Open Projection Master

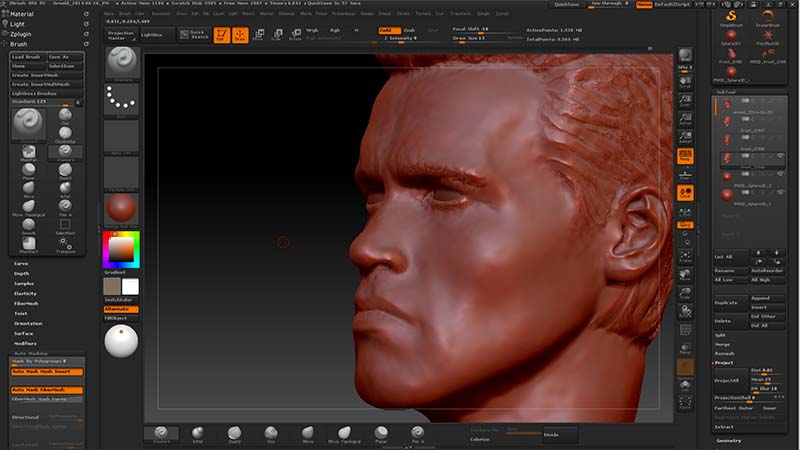tap(120, 35)
